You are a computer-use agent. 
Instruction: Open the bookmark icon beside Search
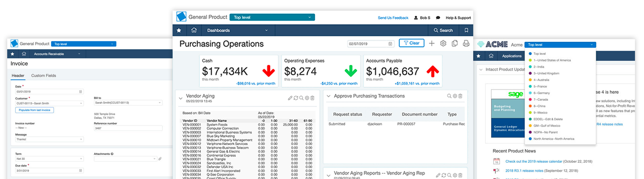(466, 30)
